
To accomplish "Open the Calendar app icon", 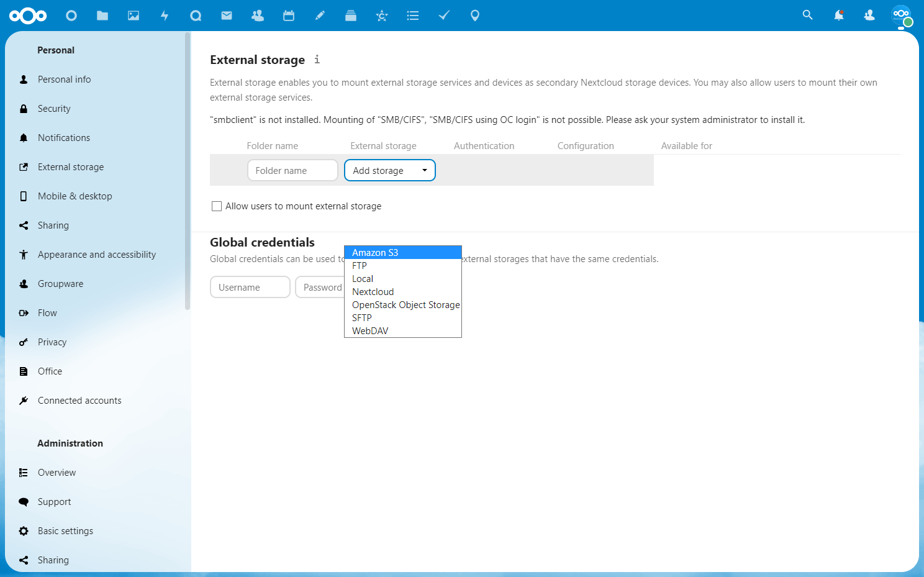I will (x=289, y=16).
